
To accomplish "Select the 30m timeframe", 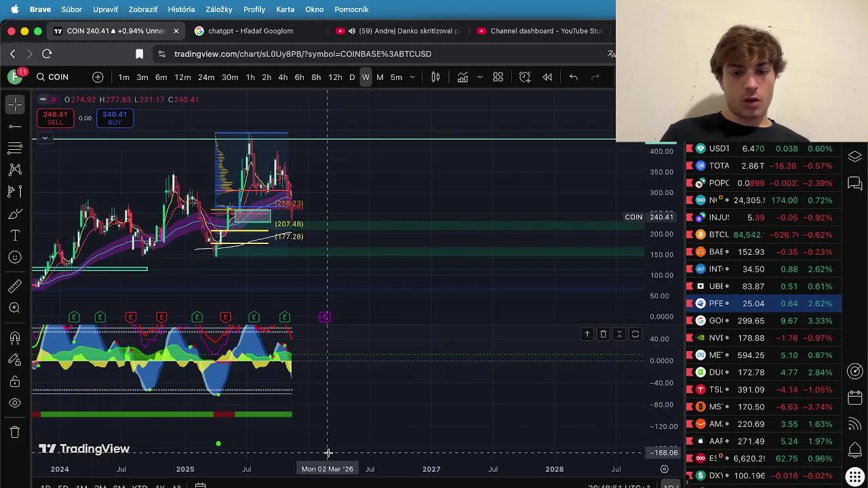I will tap(230, 77).
